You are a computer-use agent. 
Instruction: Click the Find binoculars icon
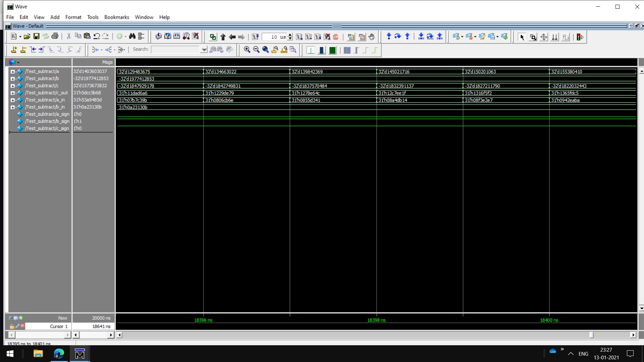click(132, 37)
